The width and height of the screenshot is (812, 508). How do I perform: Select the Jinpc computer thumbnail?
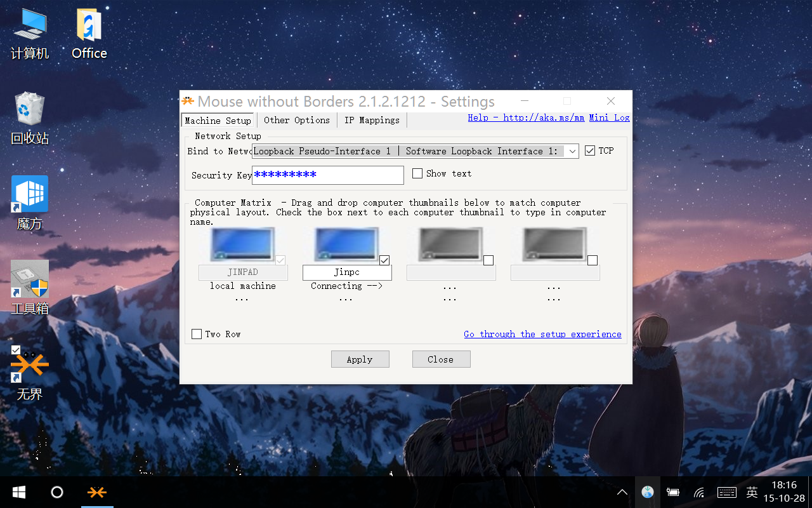(x=346, y=244)
